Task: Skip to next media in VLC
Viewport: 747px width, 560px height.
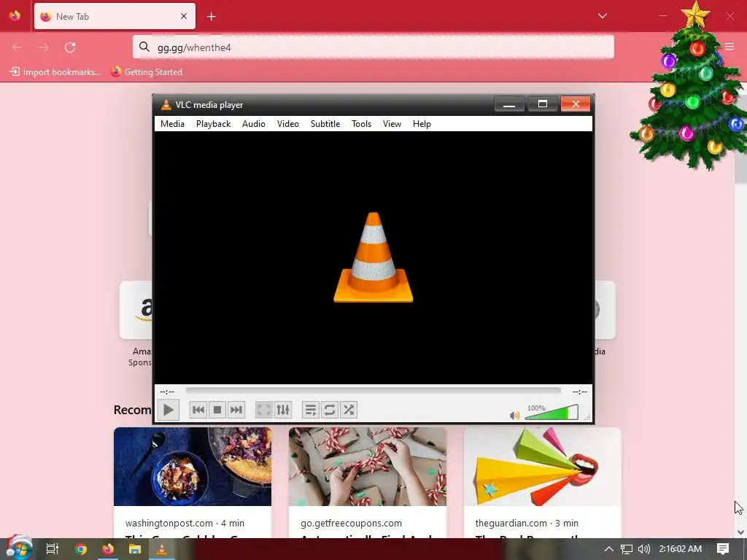Action: click(236, 410)
